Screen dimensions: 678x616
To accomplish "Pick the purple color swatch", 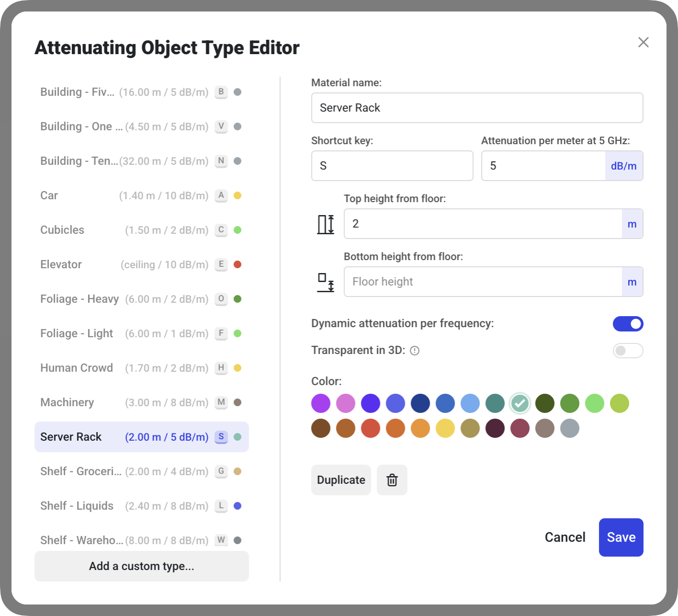I will (x=321, y=403).
